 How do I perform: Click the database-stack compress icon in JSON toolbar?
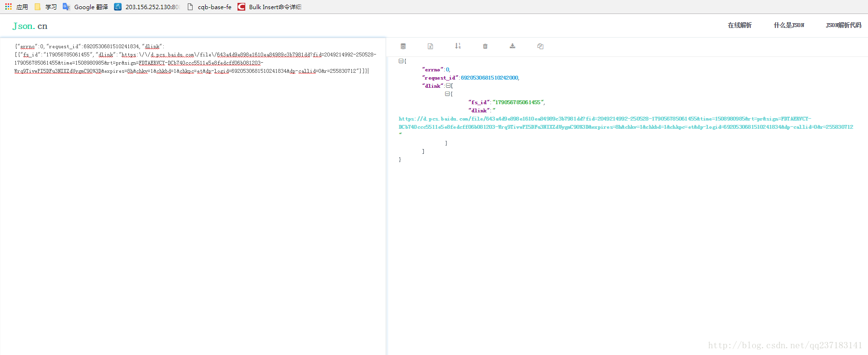coord(403,46)
